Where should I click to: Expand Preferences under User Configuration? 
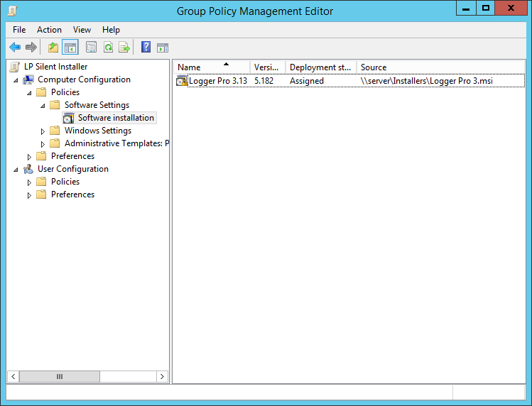29,195
